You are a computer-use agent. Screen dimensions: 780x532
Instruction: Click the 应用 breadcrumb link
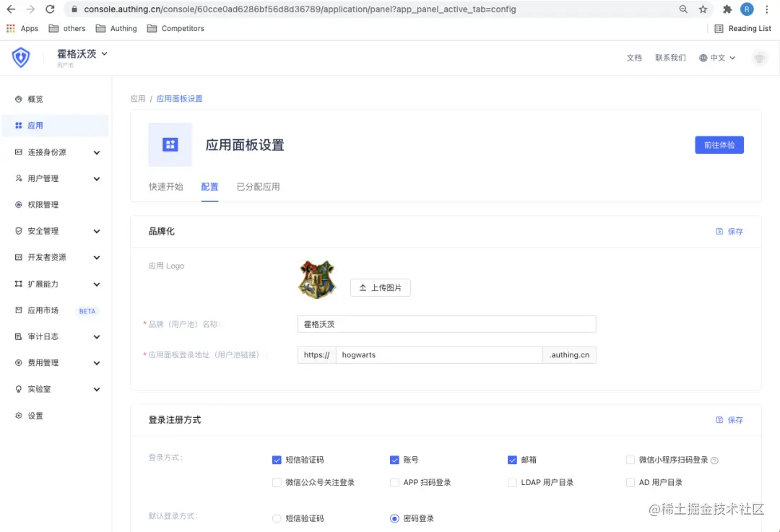click(138, 98)
